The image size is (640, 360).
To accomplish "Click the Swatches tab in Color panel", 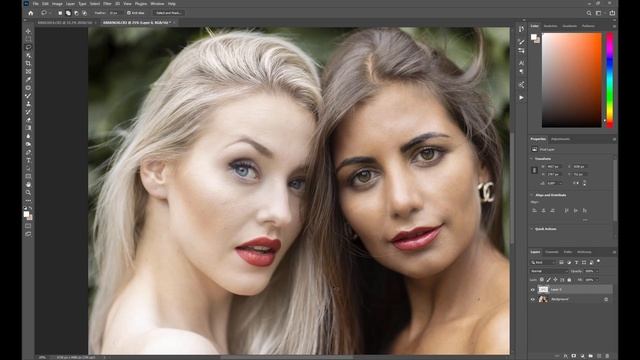I will click(x=550, y=26).
